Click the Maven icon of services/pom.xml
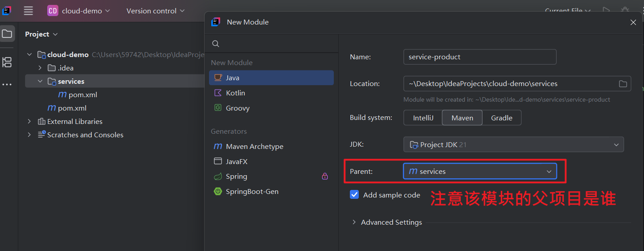 pos(63,95)
